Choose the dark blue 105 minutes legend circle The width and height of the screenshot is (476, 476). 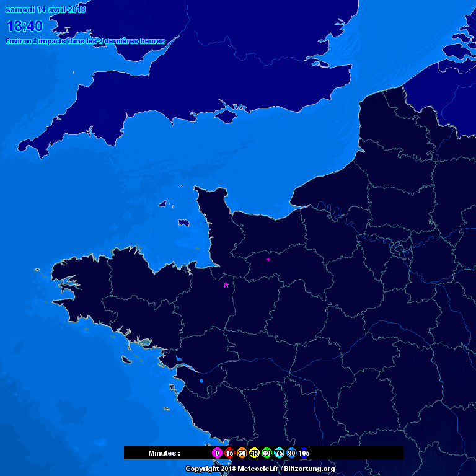[x=304, y=453]
